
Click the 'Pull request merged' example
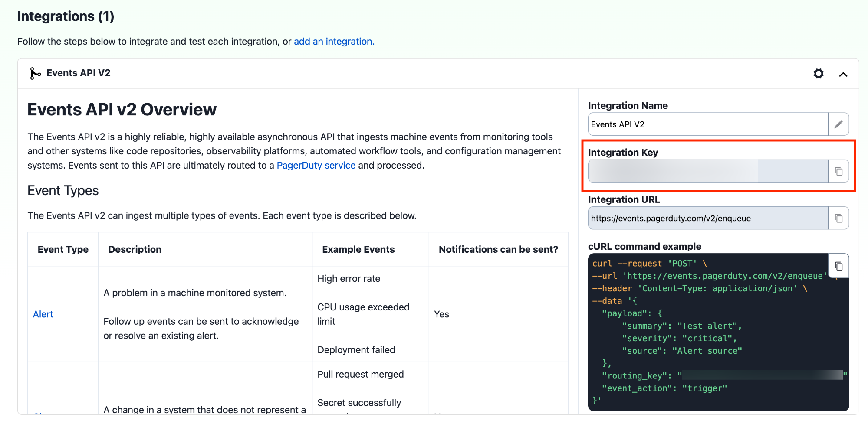(x=361, y=375)
